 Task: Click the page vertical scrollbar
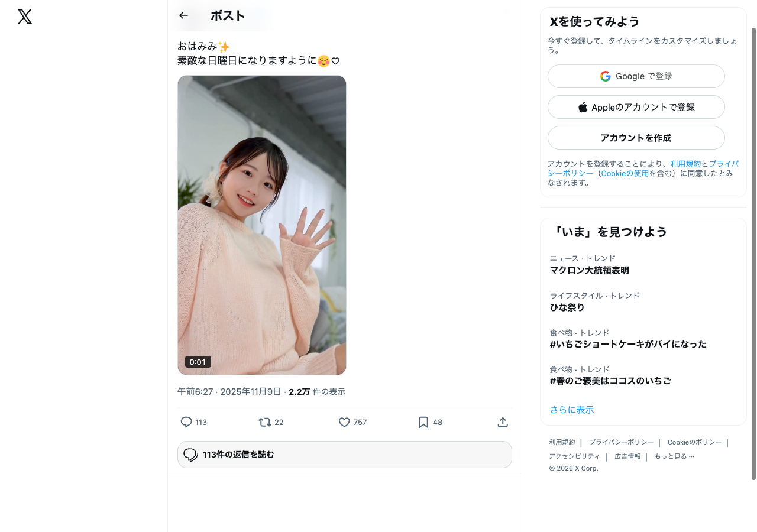pos(753,254)
